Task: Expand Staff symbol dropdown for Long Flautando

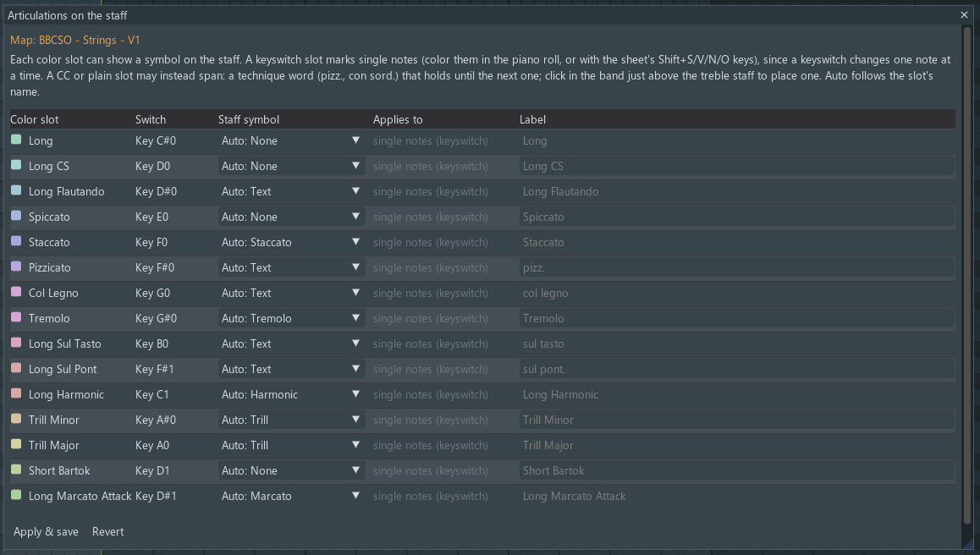Action: pyautogui.click(x=291, y=192)
